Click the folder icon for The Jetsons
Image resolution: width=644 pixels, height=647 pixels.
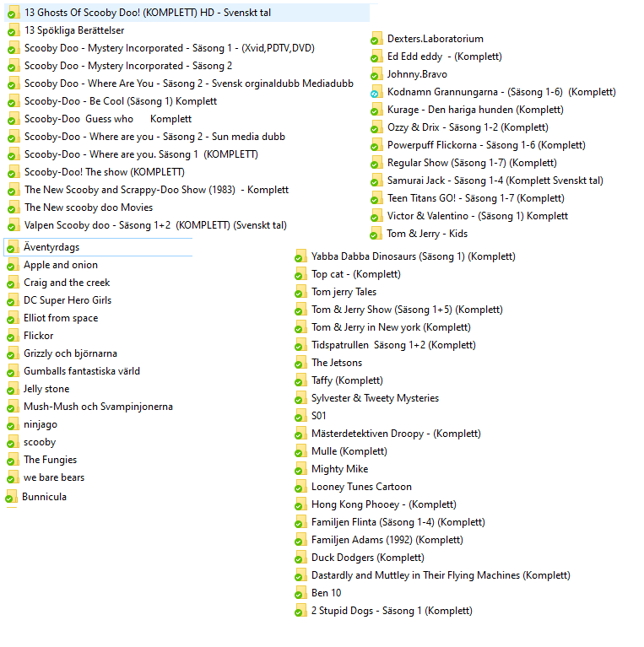click(300, 363)
